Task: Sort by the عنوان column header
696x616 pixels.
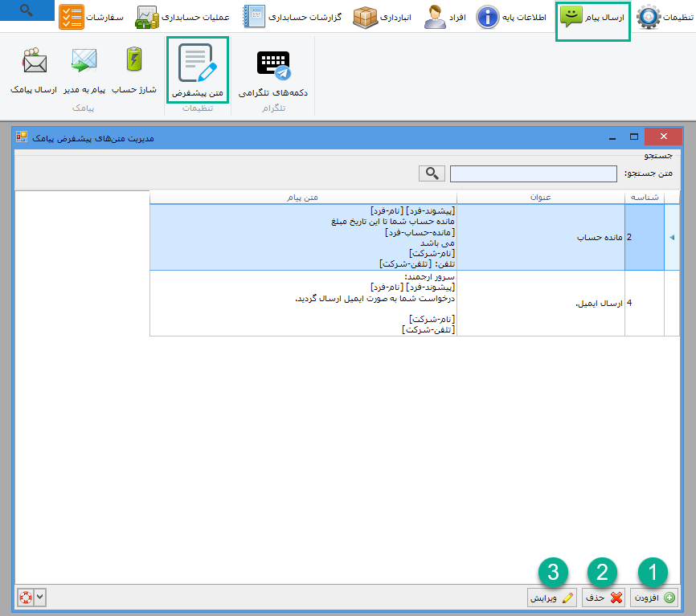Action: (x=541, y=198)
